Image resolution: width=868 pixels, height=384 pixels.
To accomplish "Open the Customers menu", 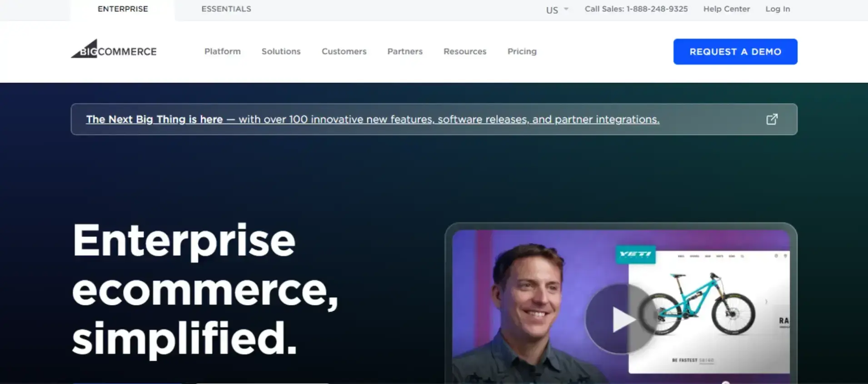I will pyautogui.click(x=344, y=51).
